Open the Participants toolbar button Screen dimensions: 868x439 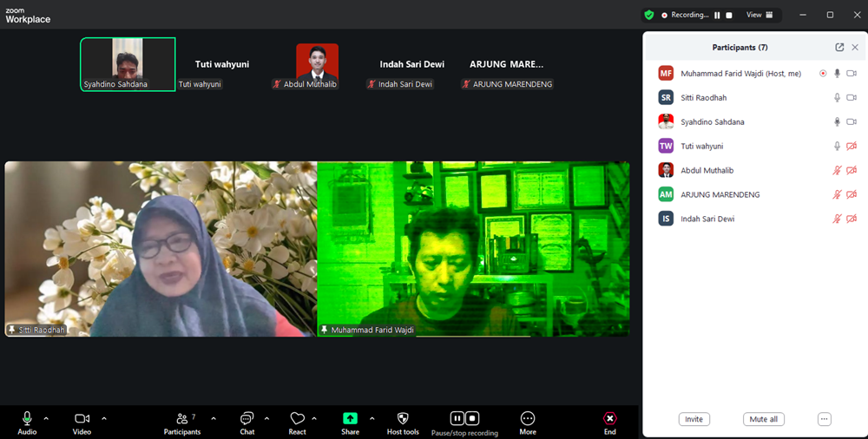[x=182, y=423]
